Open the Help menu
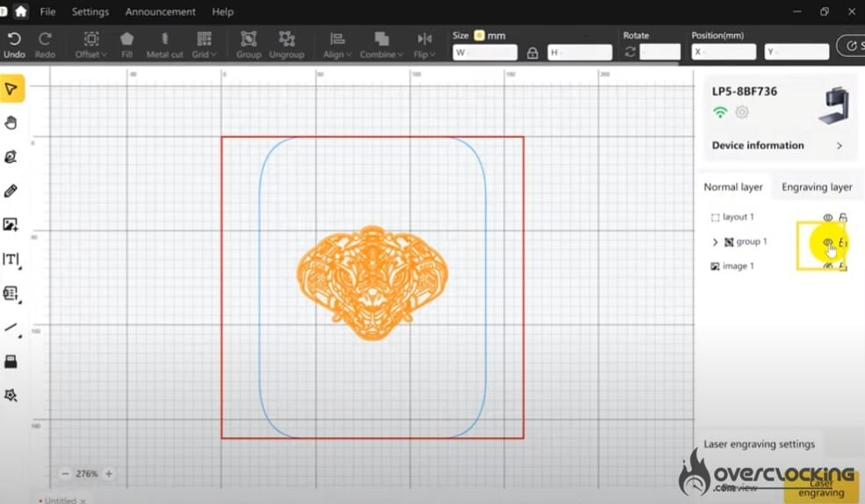Screen dimensions: 865x504 [223, 11]
